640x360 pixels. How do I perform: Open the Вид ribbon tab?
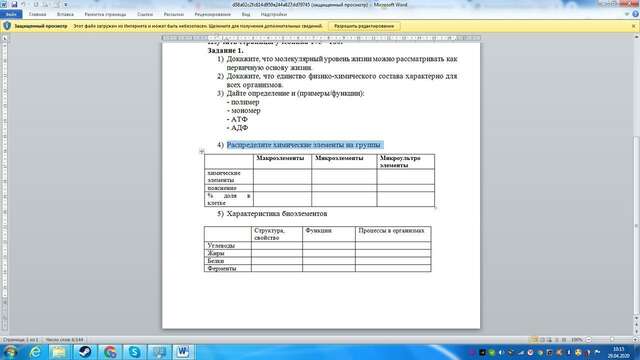click(x=246, y=14)
